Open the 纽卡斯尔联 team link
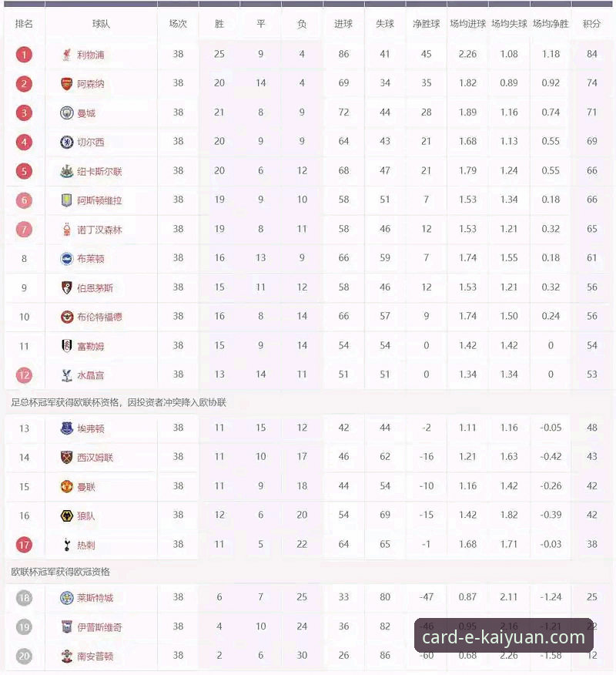Image resolution: width=616 pixels, height=675 pixels. (x=99, y=171)
